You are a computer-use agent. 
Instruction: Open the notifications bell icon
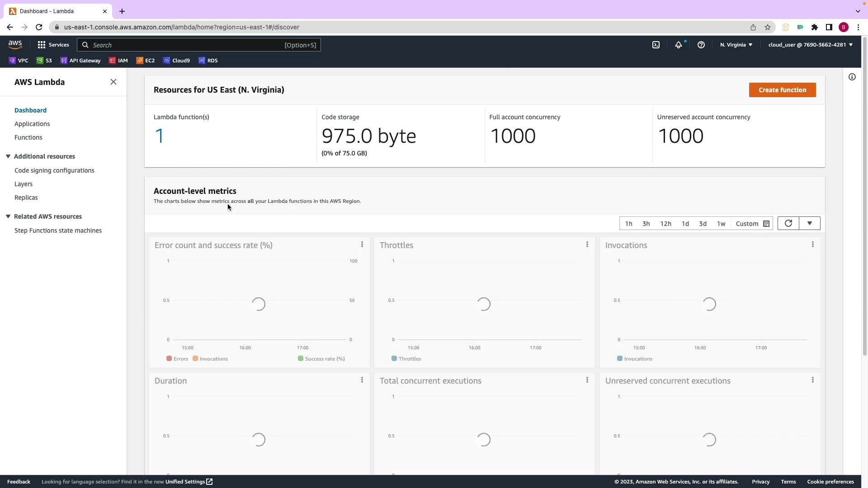point(679,45)
